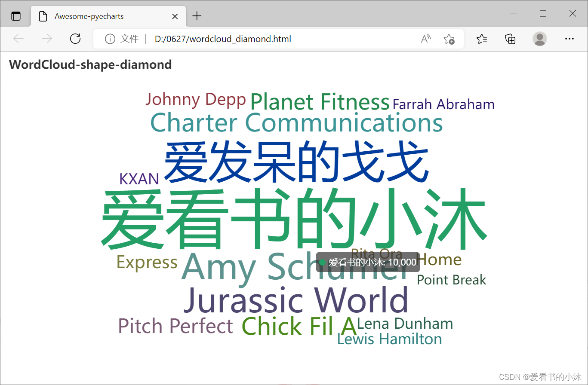The image size is (588, 385).
Task: Start Read Aloud for this page
Action: click(x=426, y=39)
